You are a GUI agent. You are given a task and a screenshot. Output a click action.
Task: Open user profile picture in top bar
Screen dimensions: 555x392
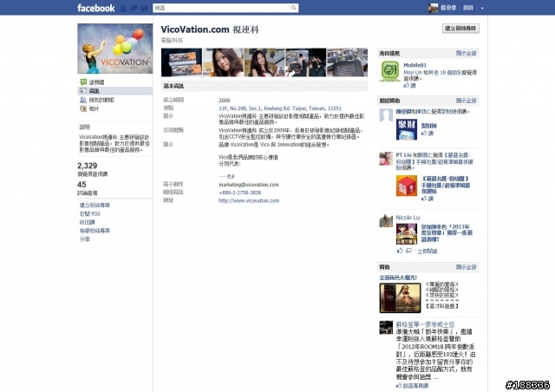(433, 8)
